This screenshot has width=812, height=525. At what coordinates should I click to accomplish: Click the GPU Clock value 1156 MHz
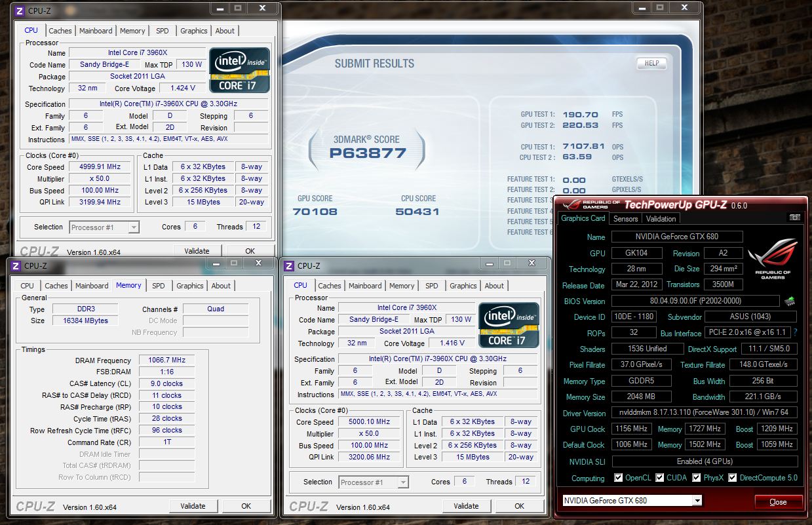(x=632, y=429)
